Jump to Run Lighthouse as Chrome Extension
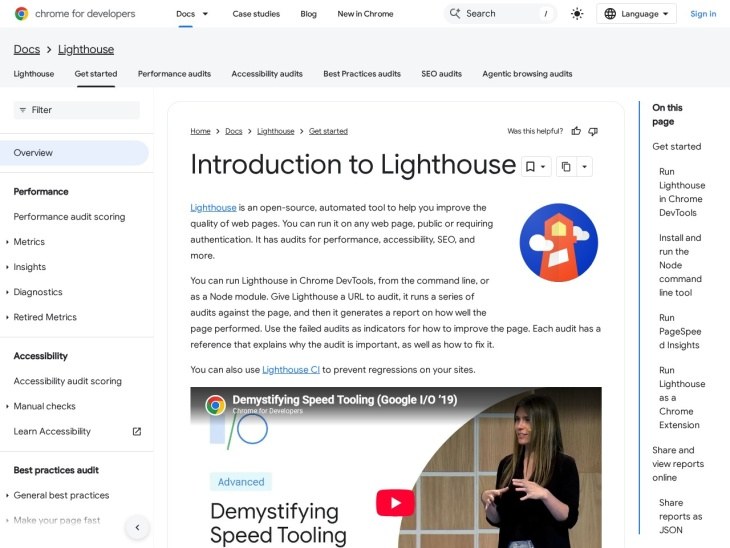 (x=682, y=398)
